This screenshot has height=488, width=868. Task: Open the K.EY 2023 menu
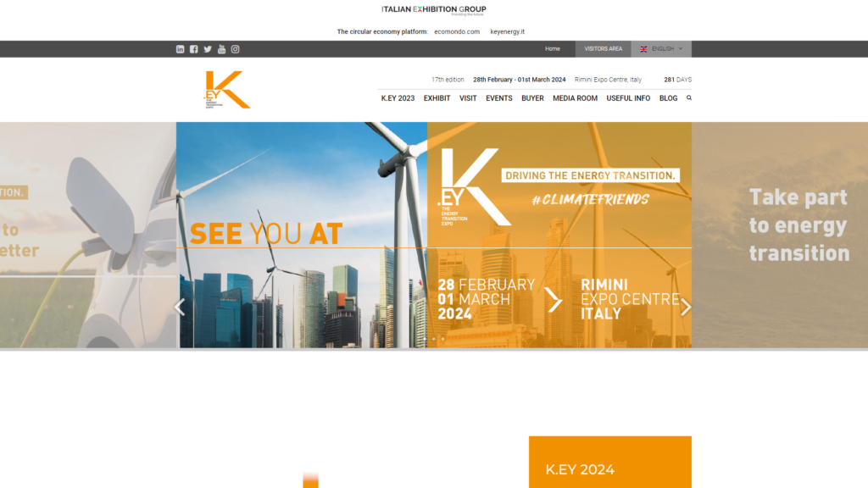coord(398,98)
